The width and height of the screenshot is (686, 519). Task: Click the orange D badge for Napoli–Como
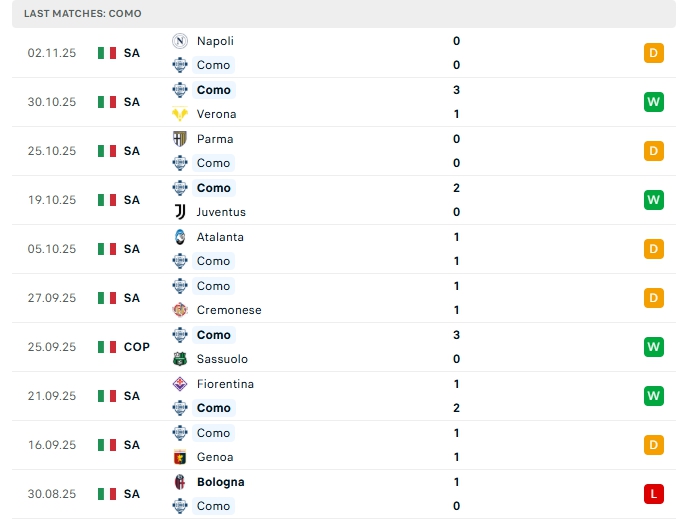click(654, 53)
